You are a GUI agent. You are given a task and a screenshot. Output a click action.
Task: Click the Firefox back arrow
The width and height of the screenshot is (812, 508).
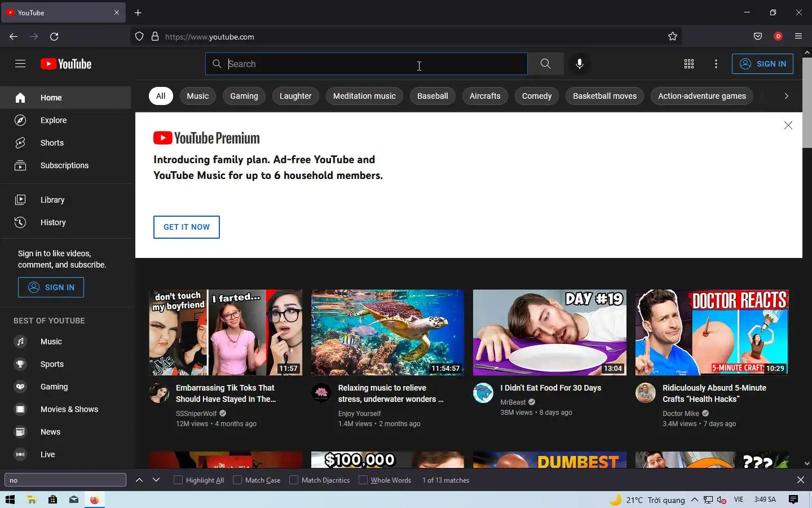pos(14,37)
